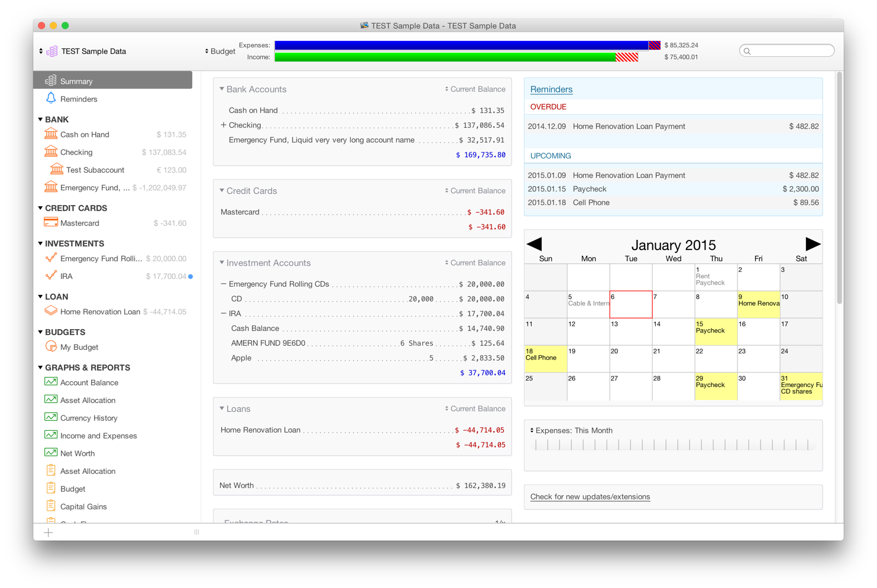Select the Checking account bank icon
Image resolution: width=877 pixels, height=588 pixels.
(50, 152)
